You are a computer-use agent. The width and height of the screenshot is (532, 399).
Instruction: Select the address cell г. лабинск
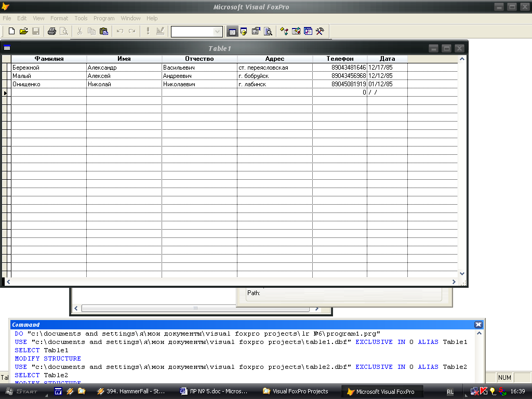[275, 84]
